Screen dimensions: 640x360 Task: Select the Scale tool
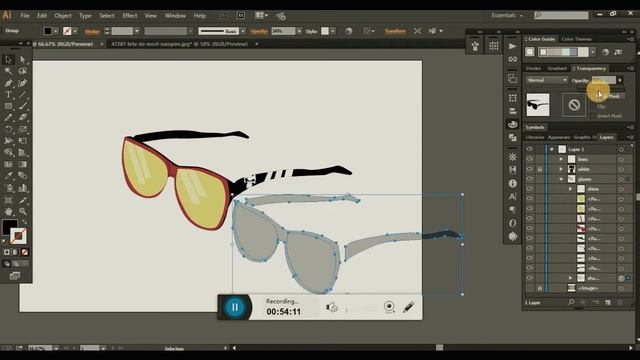(x=23, y=129)
